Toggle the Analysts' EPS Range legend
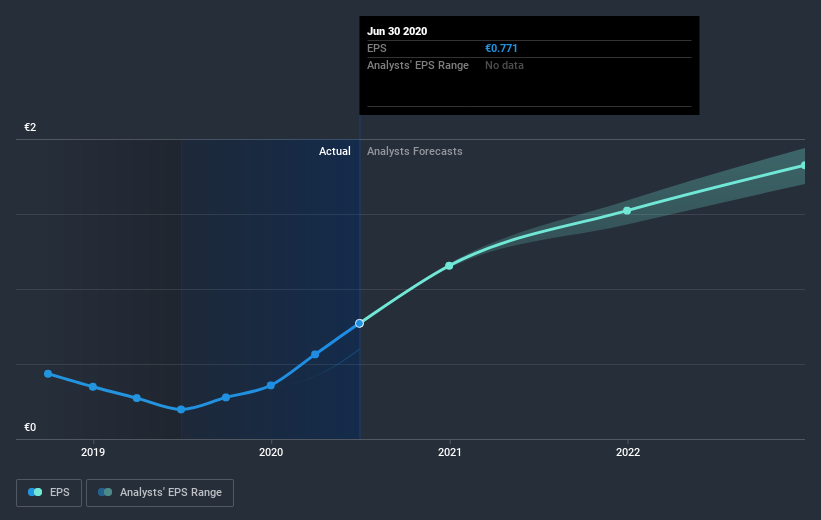This screenshot has width=821, height=520. (x=160, y=492)
